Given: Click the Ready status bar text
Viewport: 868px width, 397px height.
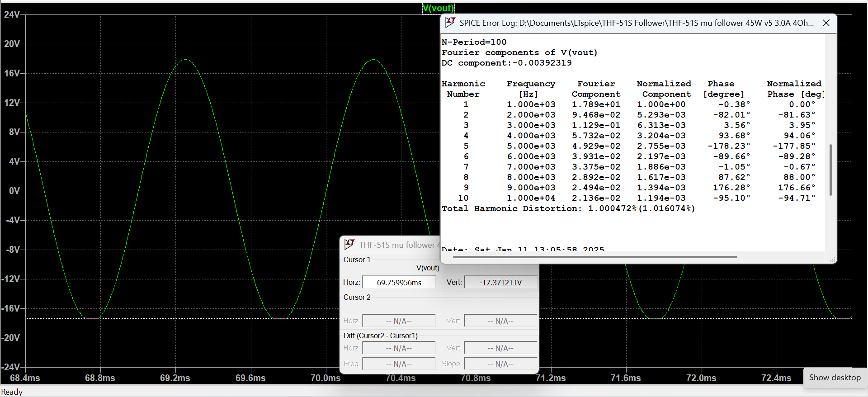Looking at the screenshot, I should [x=12, y=392].
